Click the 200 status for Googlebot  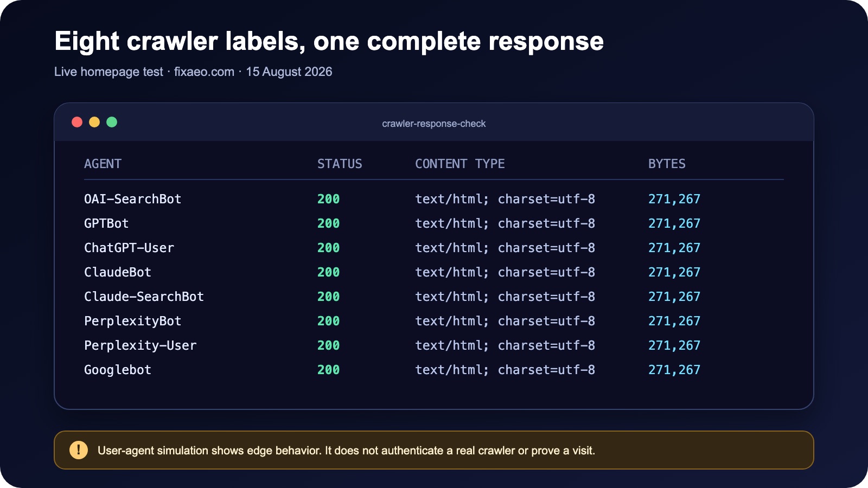point(329,370)
